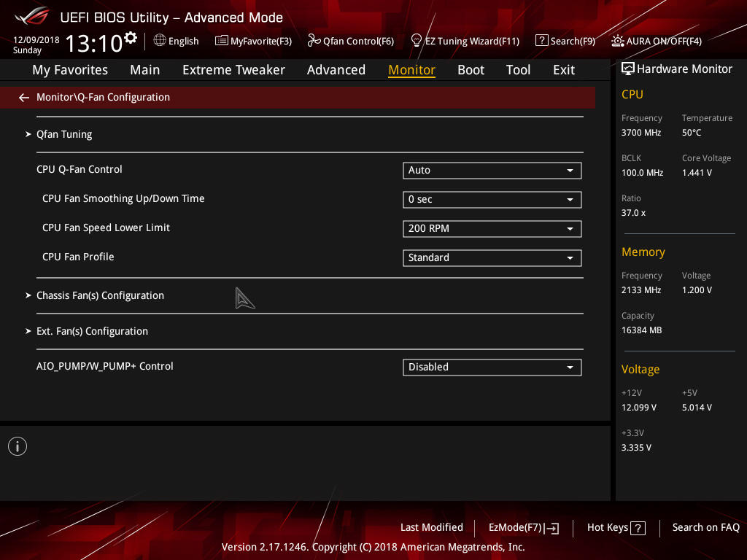Click the Search on FAQ link
747x560 pixels.
(x=705, y=528)
